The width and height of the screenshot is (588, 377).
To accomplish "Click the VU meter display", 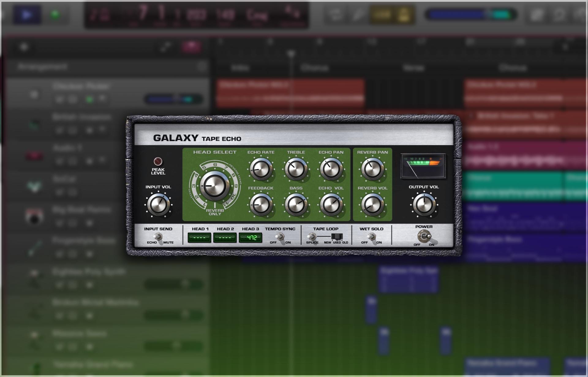I will 423,166.
